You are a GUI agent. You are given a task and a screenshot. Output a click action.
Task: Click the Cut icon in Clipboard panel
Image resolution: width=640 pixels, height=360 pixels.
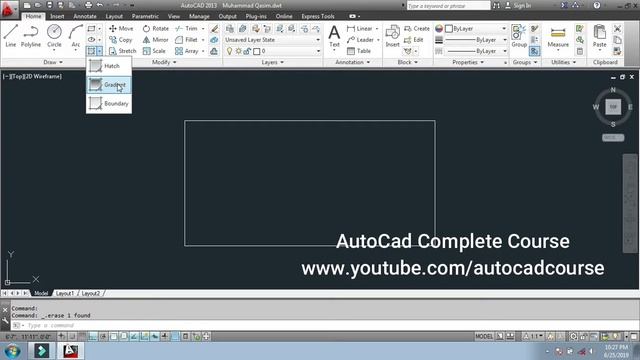pos(617,29)
